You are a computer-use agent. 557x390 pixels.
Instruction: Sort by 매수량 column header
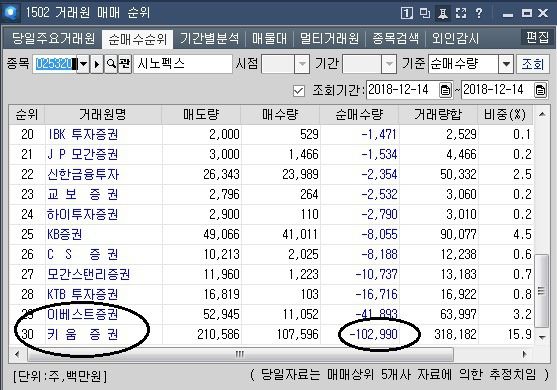click(280, 115)
